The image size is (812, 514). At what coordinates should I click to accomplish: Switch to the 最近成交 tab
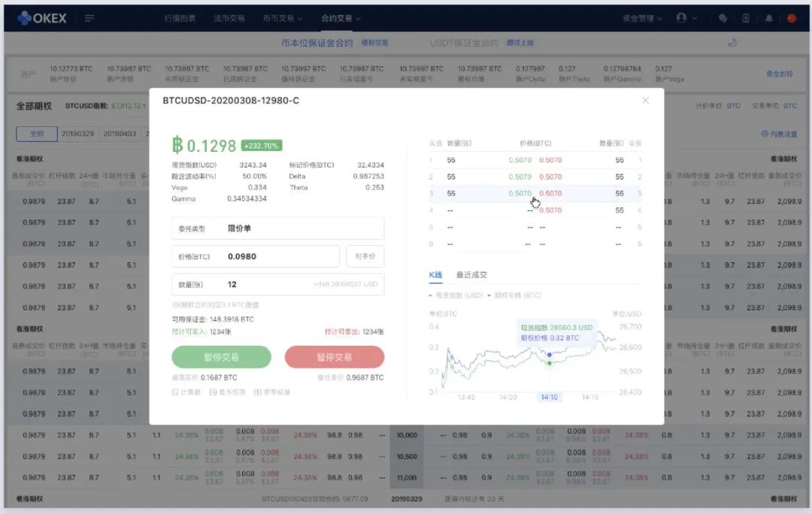point(471,275)
